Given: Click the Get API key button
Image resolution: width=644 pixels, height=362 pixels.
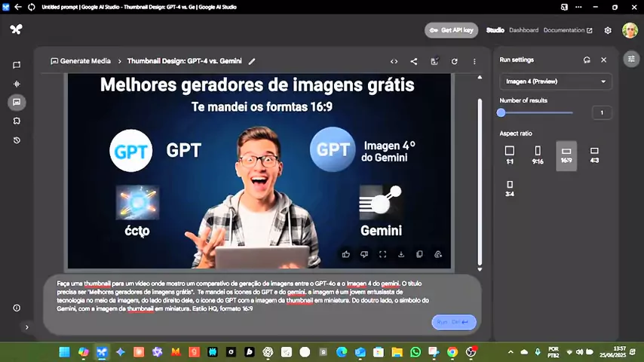Looking at the screenshot, I should [452, 30].
